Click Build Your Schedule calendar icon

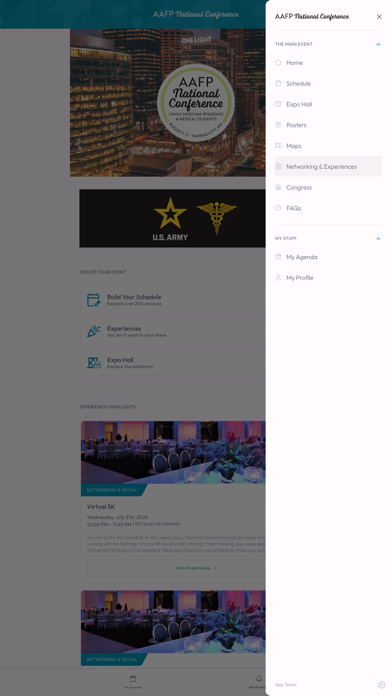coord(94,300)
